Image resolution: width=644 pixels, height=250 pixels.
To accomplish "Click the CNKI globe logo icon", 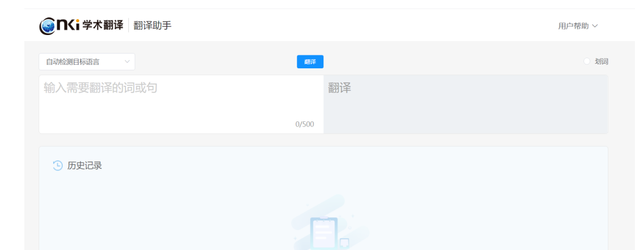I will coord(49,26).
